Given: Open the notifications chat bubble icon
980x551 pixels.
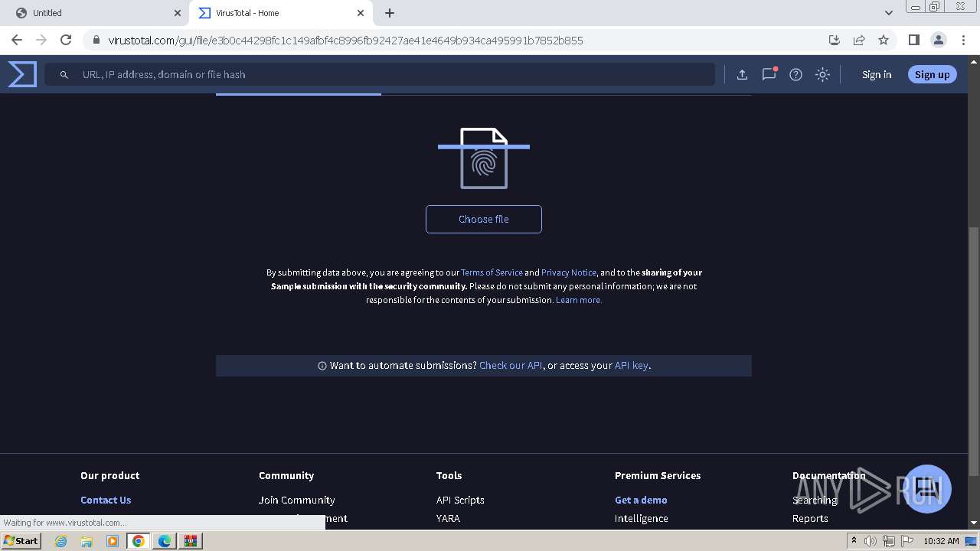Looking at the screenshot, I should [769, 74].
